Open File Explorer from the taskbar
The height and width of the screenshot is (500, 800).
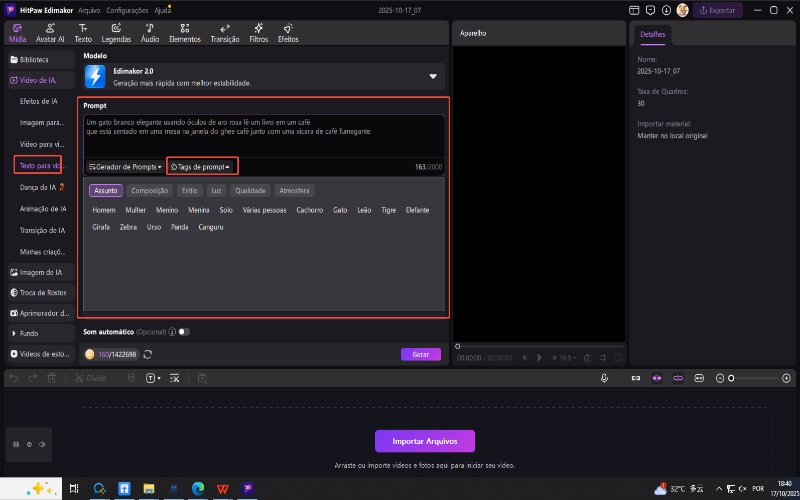[x=148, y=488]
